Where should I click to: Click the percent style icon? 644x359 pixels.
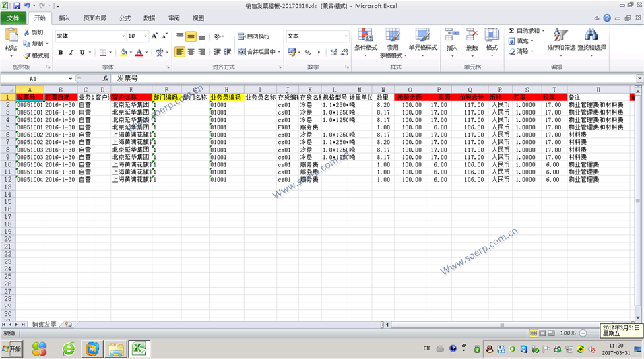308,52
